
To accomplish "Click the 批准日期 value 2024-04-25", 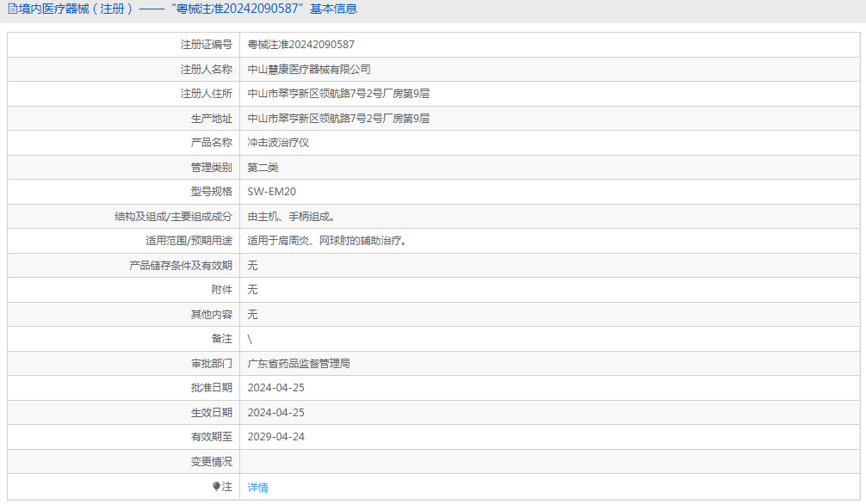I will click(276, 388).
